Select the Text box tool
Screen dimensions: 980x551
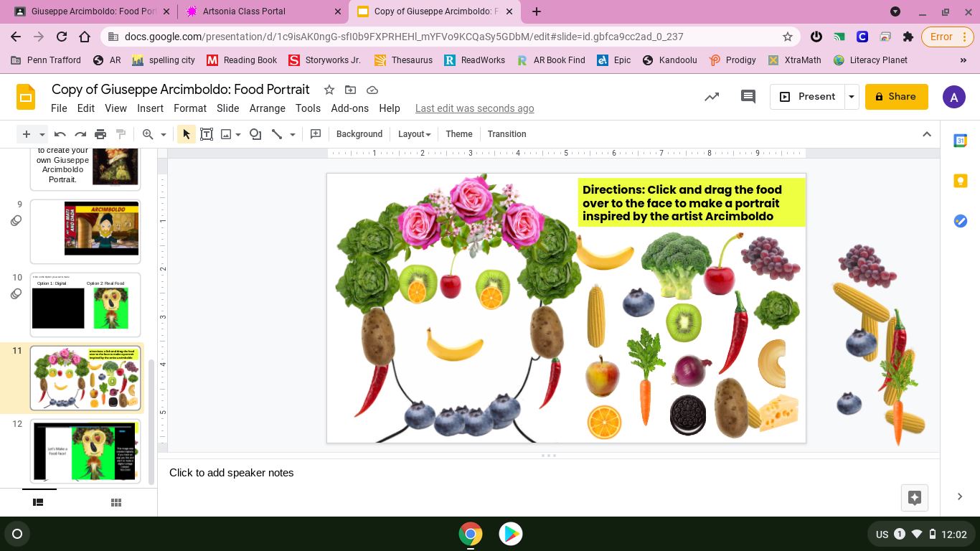(207, 134)
